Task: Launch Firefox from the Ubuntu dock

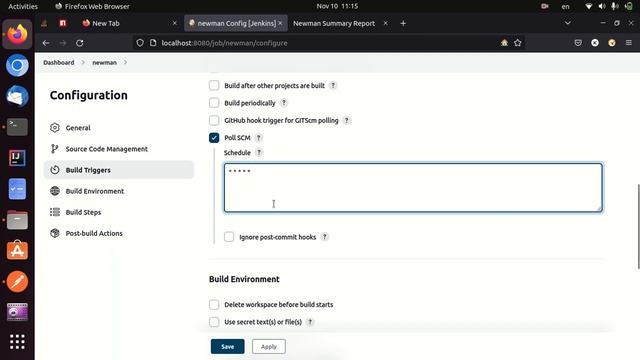Action: point(17,34)
